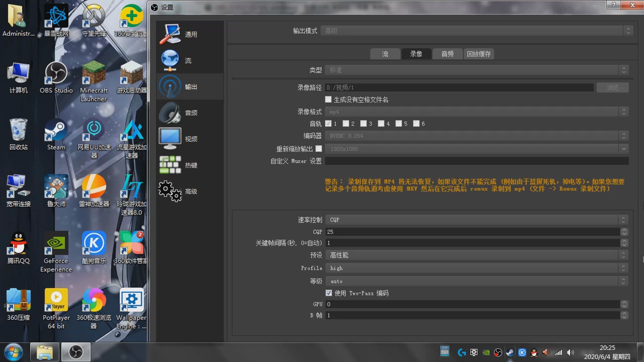
Task: Open Audio (音频) speaker icon in sidebar
Action: [170, 113]
